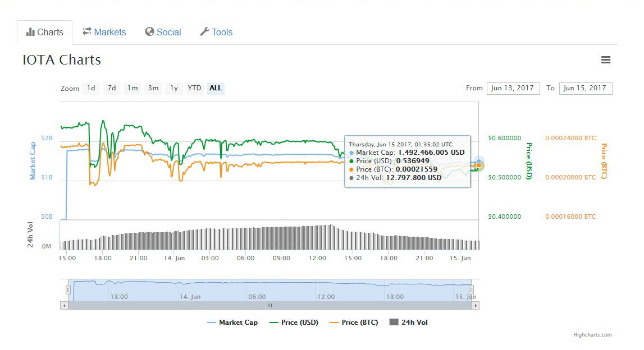
Task: Click the 03:00 x-axis label
Action: click(x=210, y=258)
